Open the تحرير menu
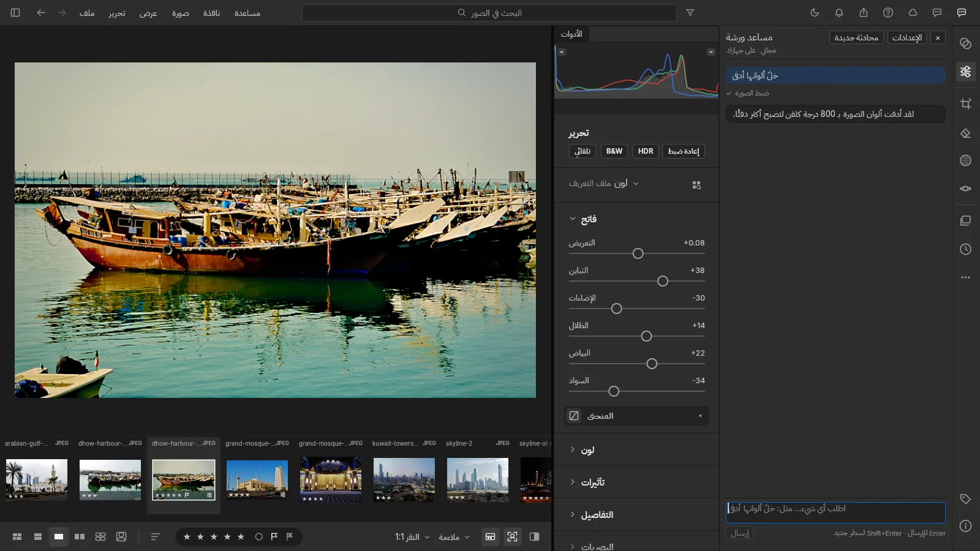 click(x=117, y=13)
